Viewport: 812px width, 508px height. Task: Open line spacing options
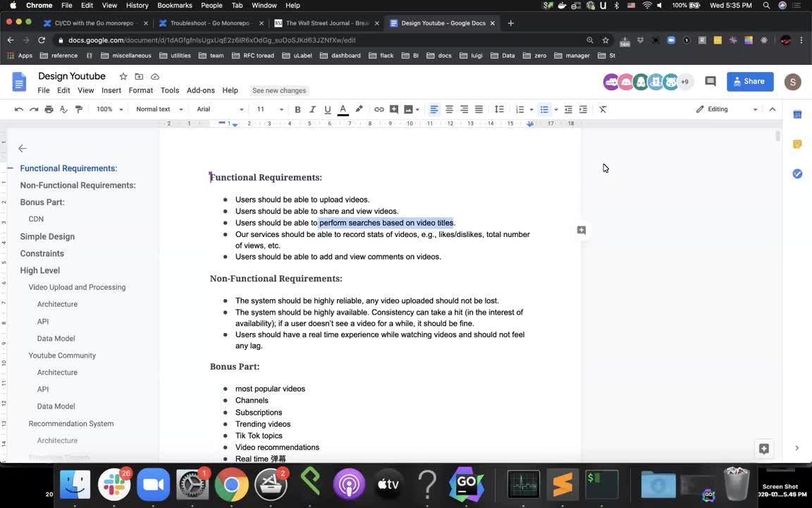499,109
